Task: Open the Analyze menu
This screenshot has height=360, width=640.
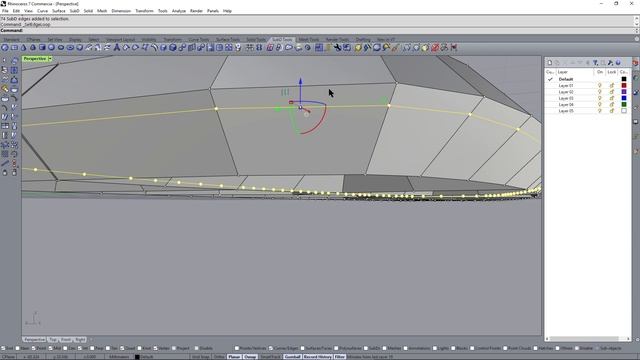Action: coord(178,11)
